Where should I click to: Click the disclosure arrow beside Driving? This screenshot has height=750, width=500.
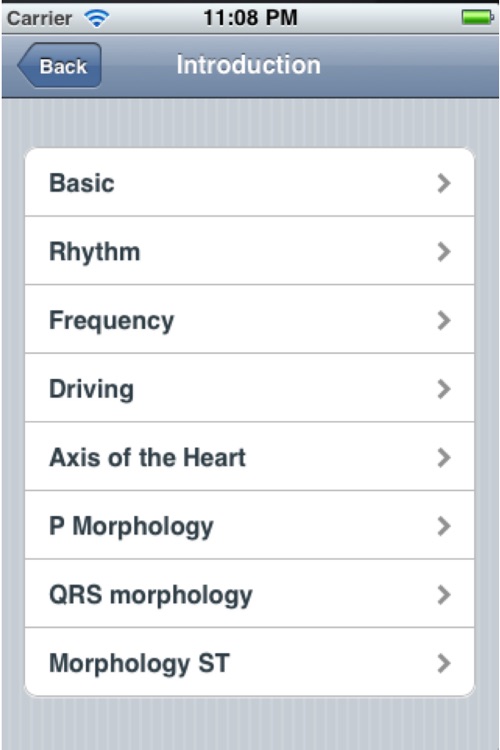tap(444, 389)
